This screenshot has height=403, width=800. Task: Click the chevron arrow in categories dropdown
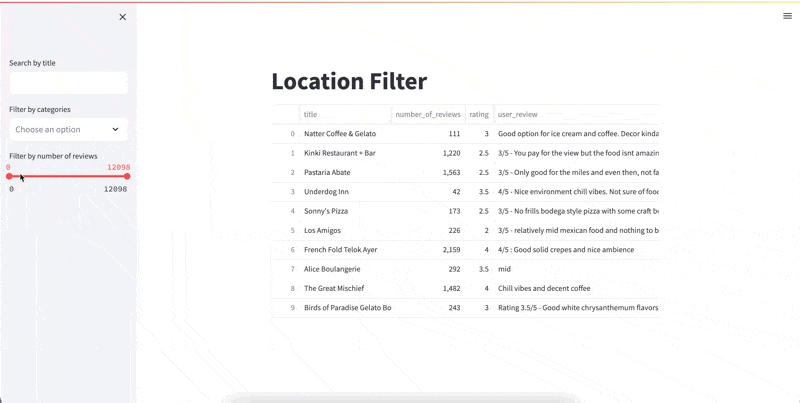pyautogui.click(x=115, y=129)
